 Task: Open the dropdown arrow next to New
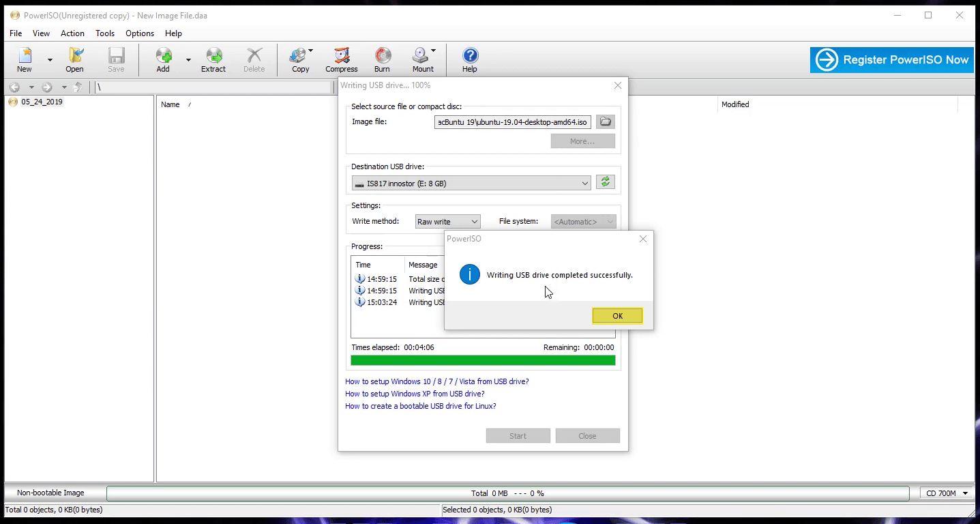(x=50, y=60)
